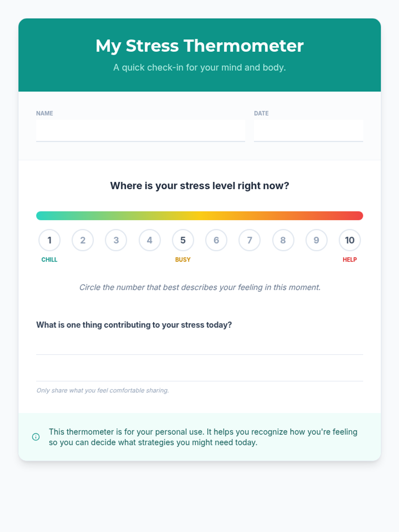Image resolution: width=399 pixels, height=532 pixels.
Task: Pick number 4 on the stress scale
Action: pyautogui.click(x=150, y=240)
